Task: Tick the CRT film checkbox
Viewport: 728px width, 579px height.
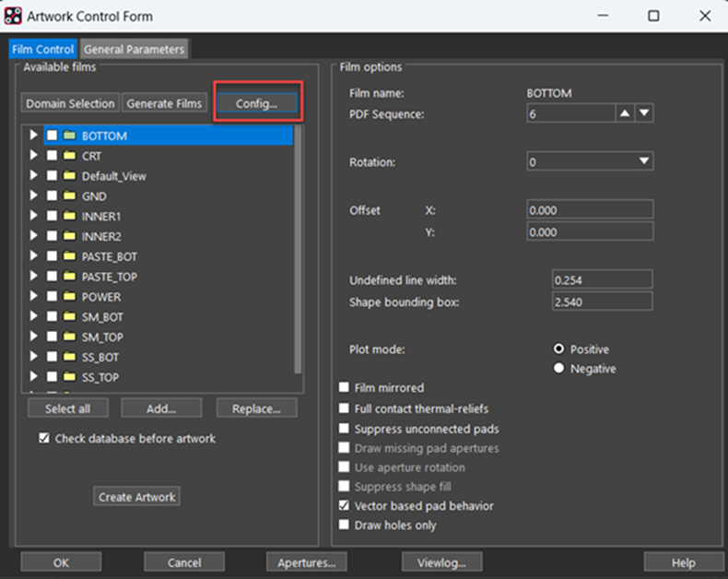Action: coord(52,157)
